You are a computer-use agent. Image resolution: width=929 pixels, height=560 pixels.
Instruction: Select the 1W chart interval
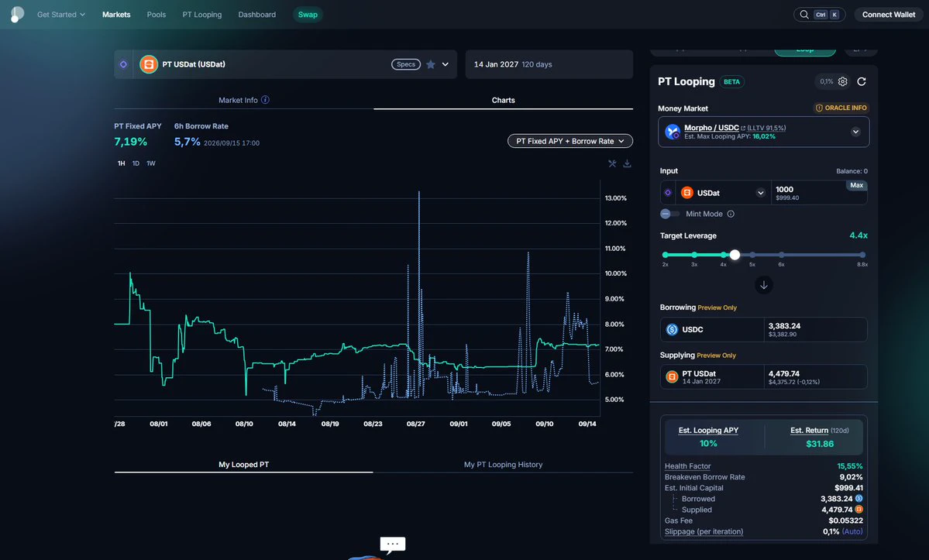point(151,163)
